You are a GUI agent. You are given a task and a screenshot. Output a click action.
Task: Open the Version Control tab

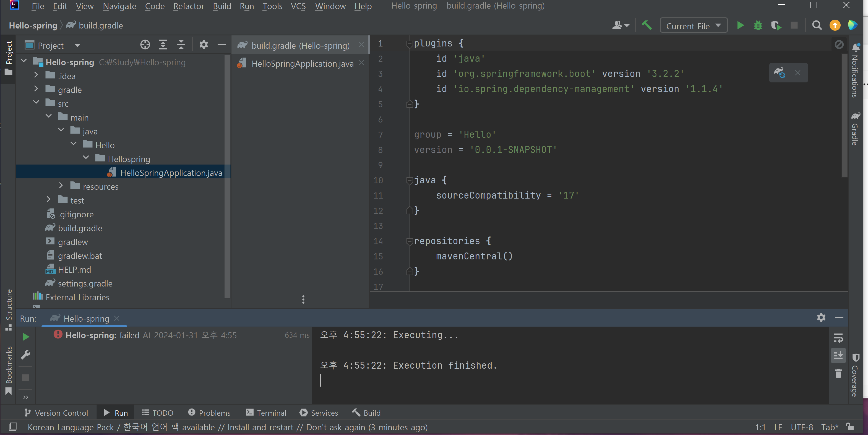coord(56,412)
